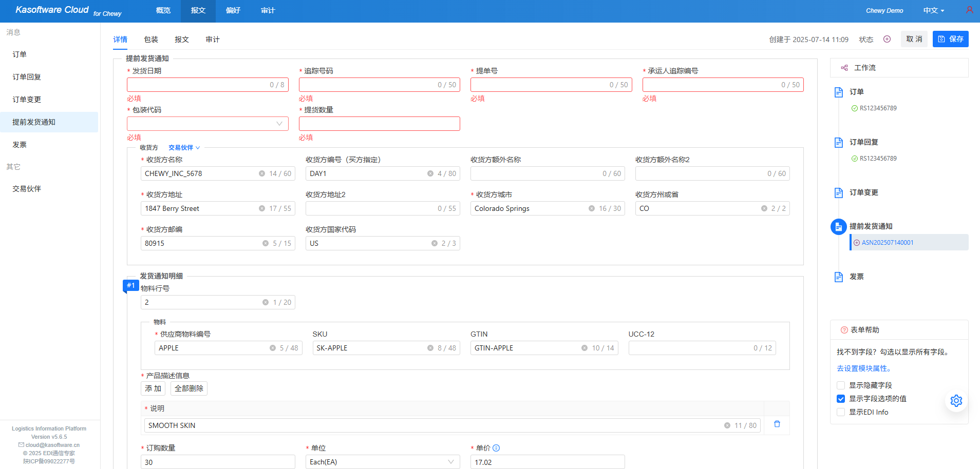980x469 pixels.
Task: Click the user profile icon in header
Action: tap(969, 10)
